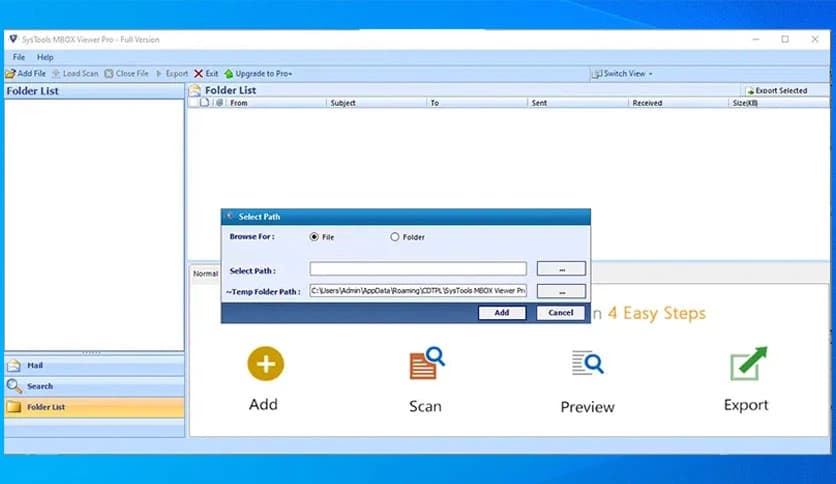Click the application logo in the title bar
This screenshot has height=484, width=836.
pyautogui.click(x=13, y=39)
